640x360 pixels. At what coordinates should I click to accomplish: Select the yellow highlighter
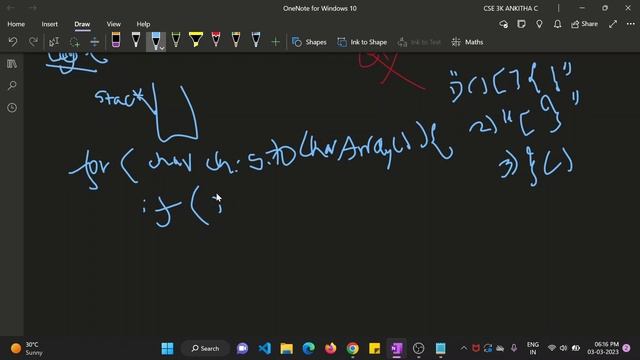pyautogui.click(x=196, y=40)
